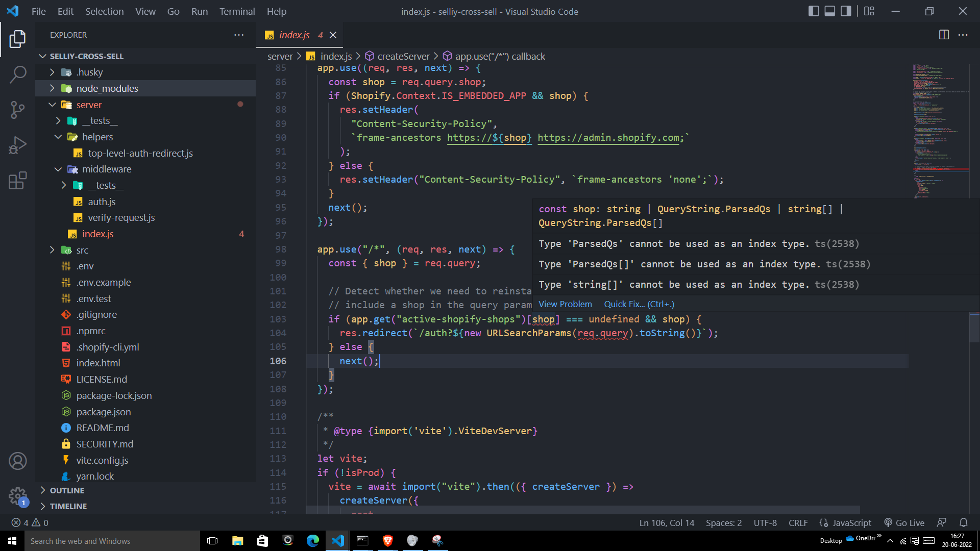Open verify-request.js in the explorer
The height and width of the screenshot is (551, 980).
(x=121, y=217)
